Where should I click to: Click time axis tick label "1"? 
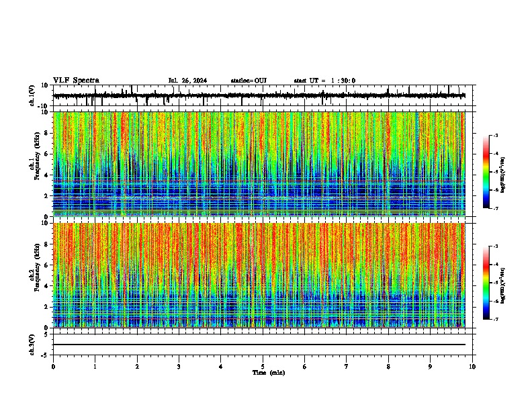[x=95, y=367]
